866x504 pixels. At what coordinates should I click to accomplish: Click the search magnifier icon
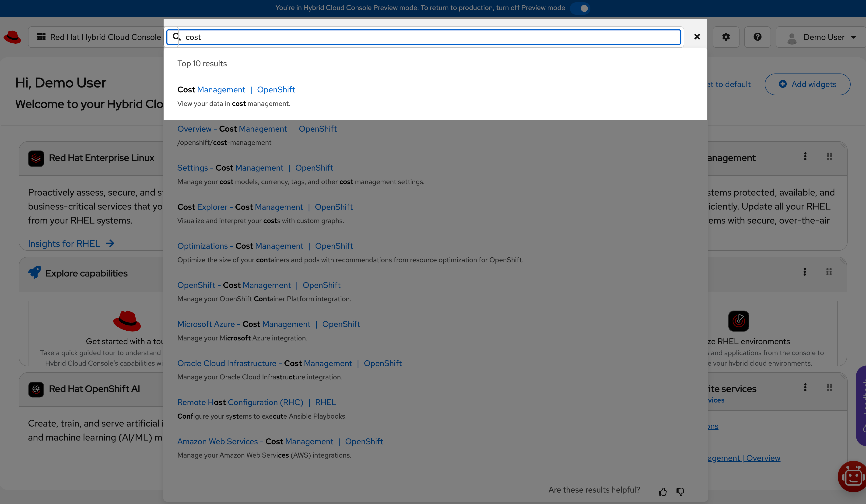176,37
